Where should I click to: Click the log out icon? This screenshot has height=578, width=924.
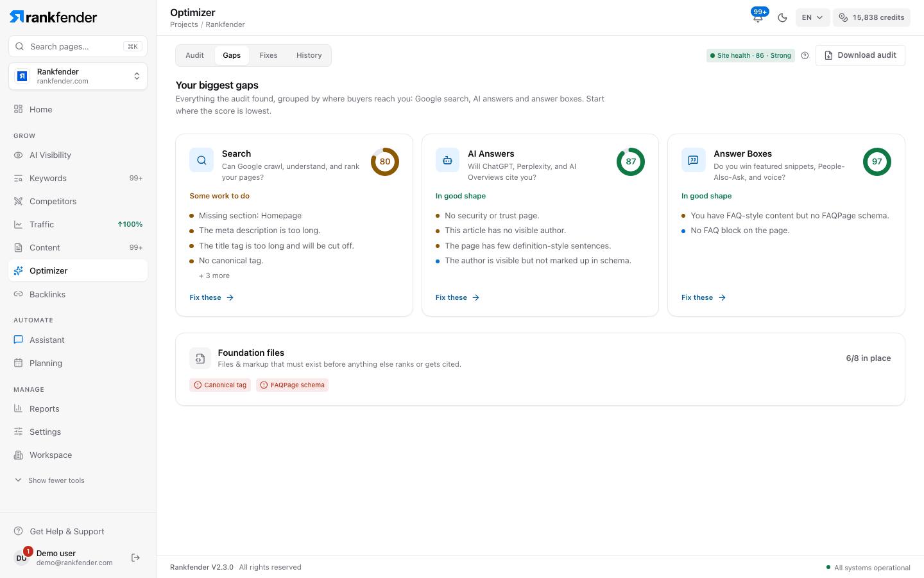coord(135,557)
